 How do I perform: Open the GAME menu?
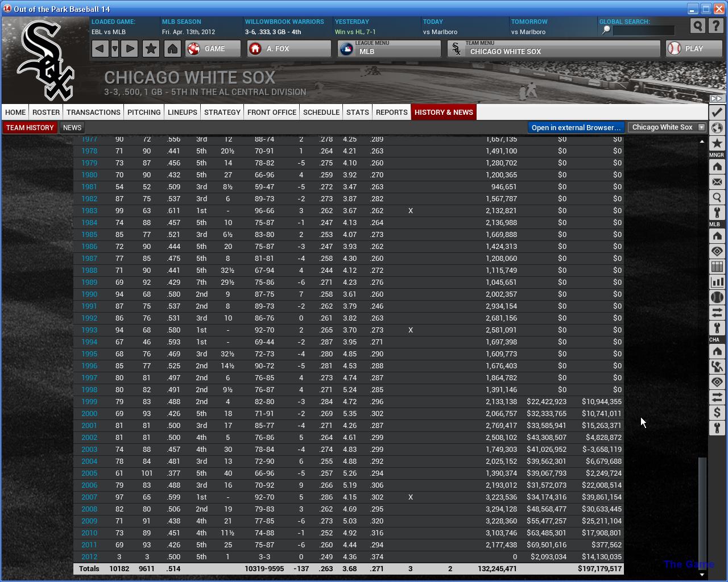(x=213, y=48)
